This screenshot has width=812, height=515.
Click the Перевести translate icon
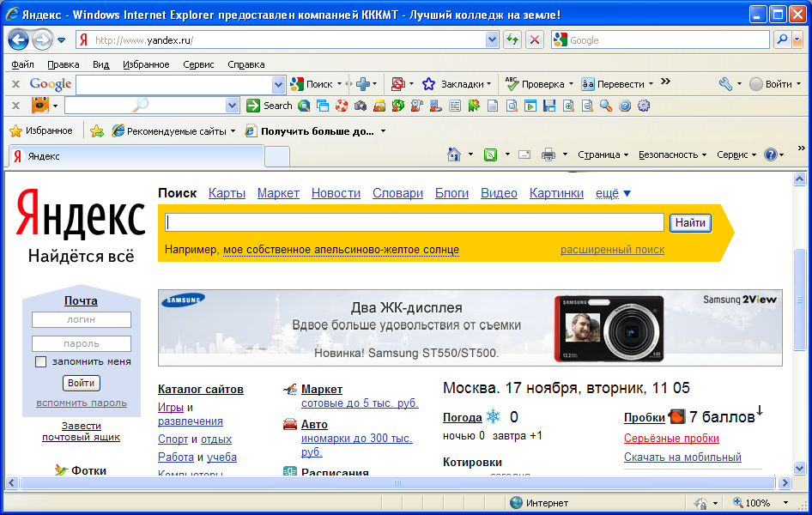(588, 84)
